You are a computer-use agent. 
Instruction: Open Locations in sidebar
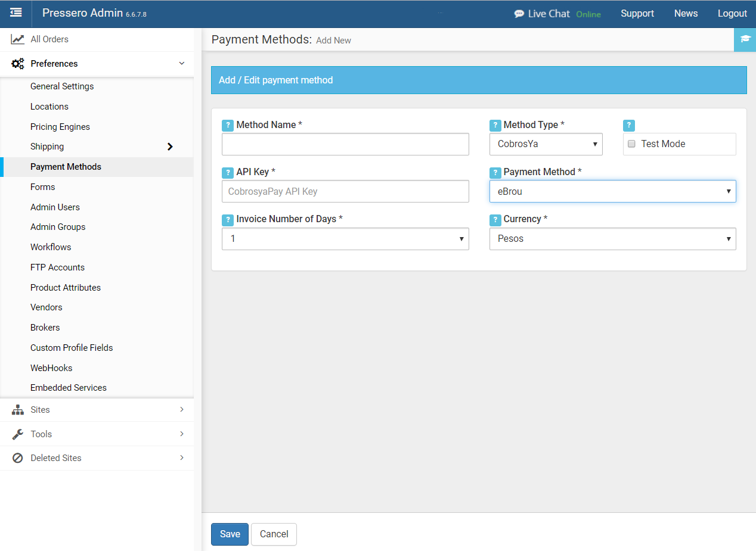click(x=49, y=107)
